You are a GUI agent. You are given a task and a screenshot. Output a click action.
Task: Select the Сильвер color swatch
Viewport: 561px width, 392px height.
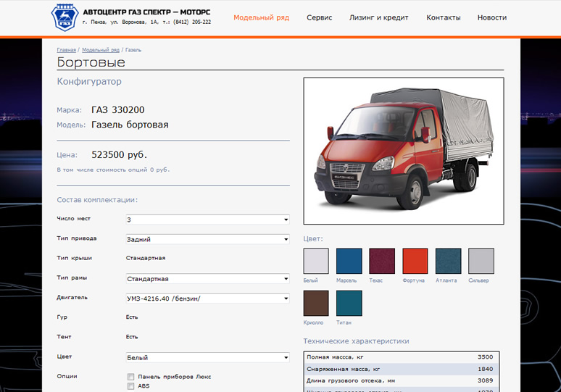[x=481, y=261]
